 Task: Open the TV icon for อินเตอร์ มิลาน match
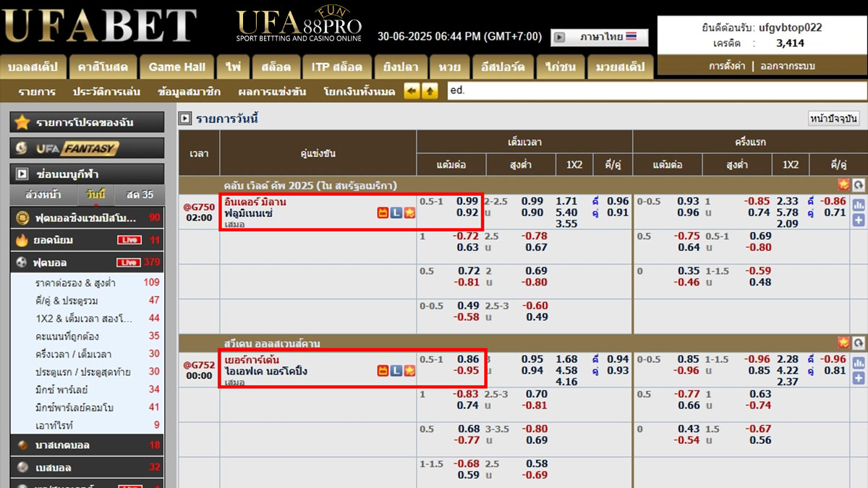(x=383, y=213)
